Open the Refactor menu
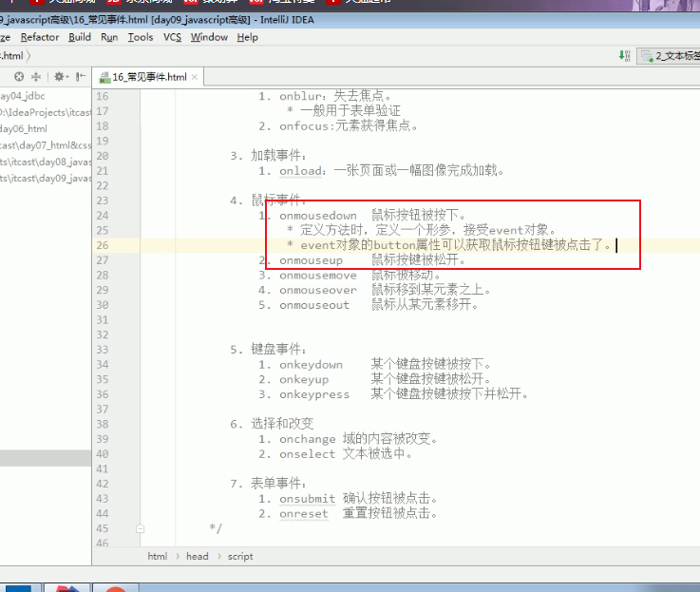Viewport: 700px width, 592px height. pyautogui.click(x=40, y=37)
